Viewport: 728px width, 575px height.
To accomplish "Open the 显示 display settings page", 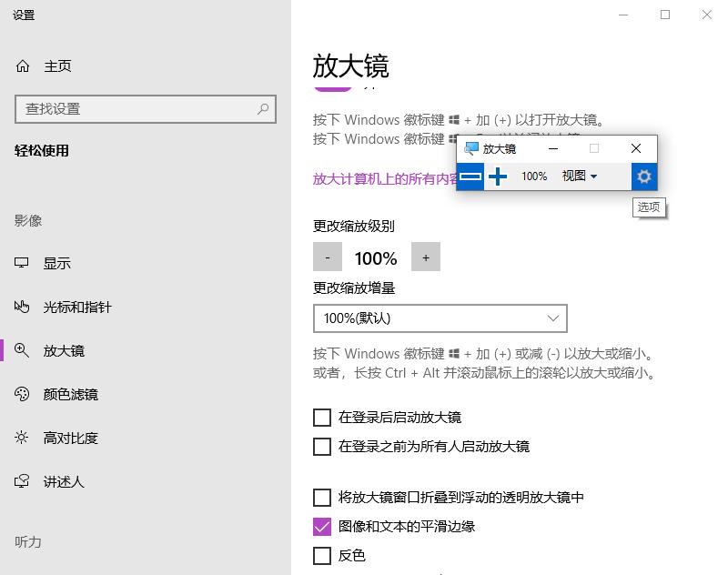I will click(56, 263).
